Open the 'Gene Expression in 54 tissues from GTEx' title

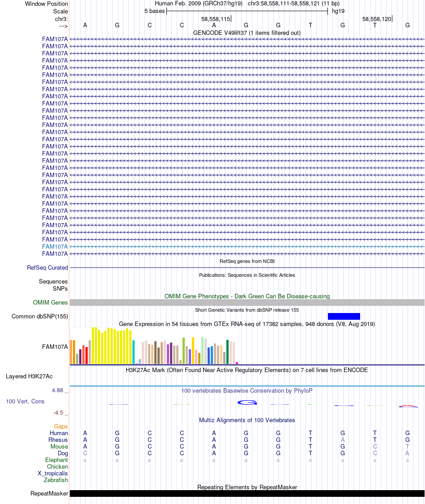point(247,324)
